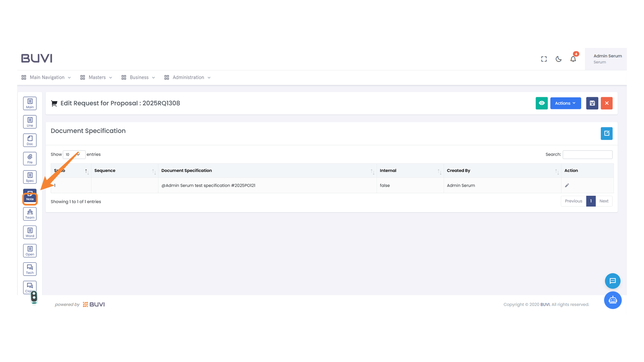
Task: Expand the Main Navigation menu
Action: 47,77
